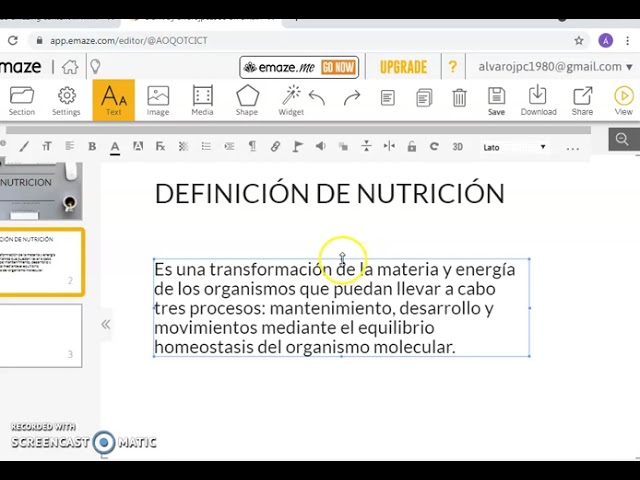640x480 pixels.
Task: Toggle the element lock icon
Action: 412,146
